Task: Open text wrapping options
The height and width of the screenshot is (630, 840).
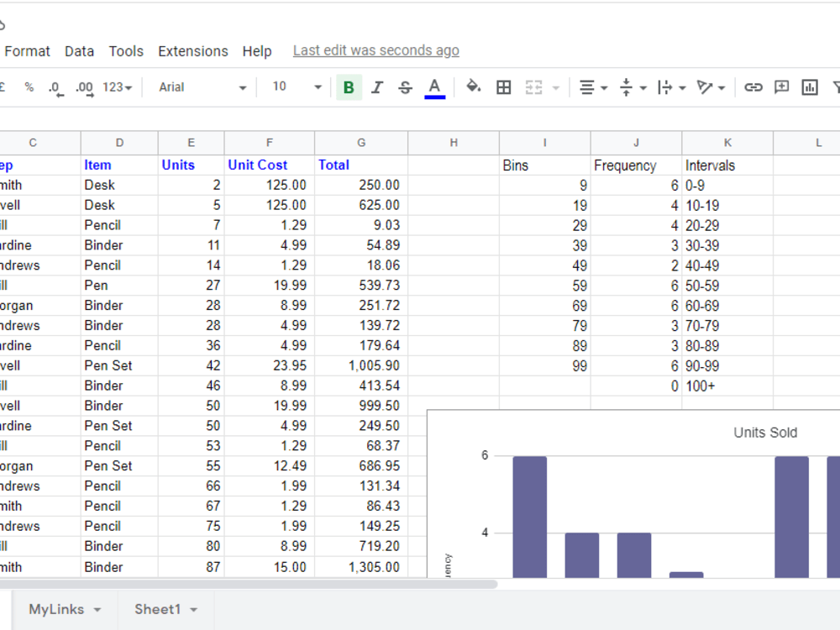Action: pyautogui.click(x=671, y=87)
